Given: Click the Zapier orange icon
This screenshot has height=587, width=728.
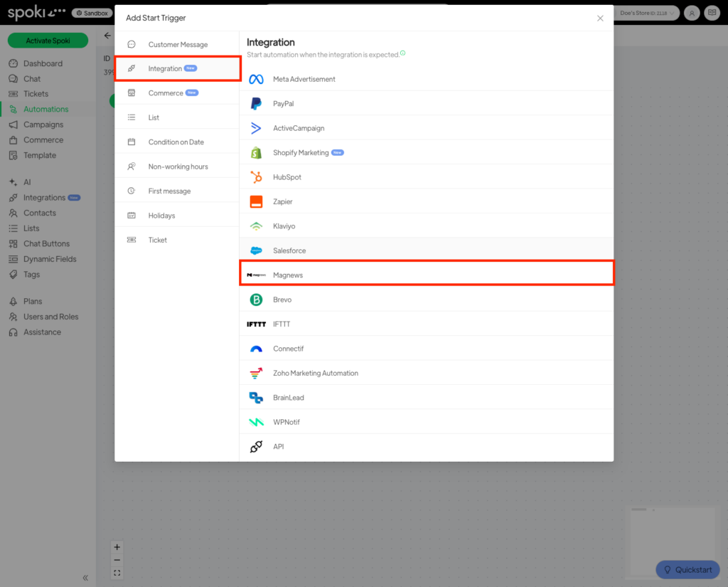Looking at the screenshot, I should click(x=256, y=202).
